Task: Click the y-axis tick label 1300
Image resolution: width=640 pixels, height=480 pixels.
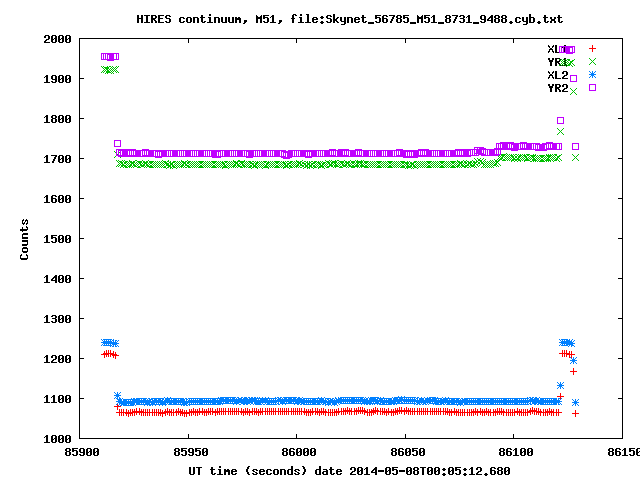Action: point(57,319)
